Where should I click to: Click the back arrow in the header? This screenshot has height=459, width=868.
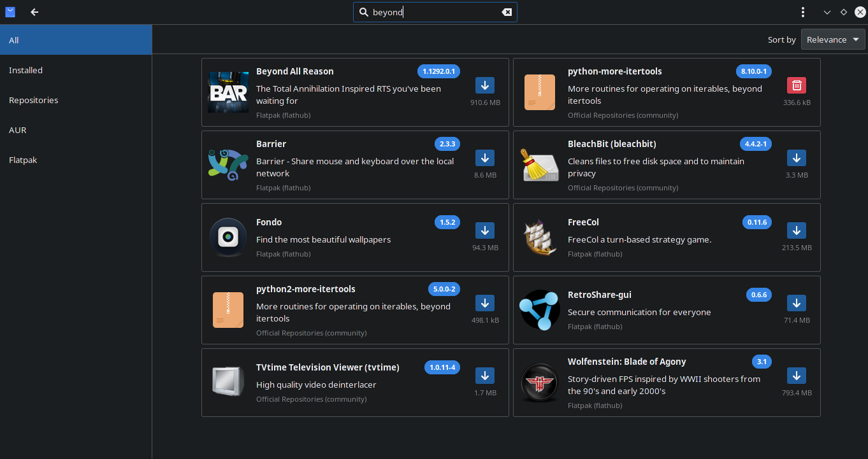point(34,12)
